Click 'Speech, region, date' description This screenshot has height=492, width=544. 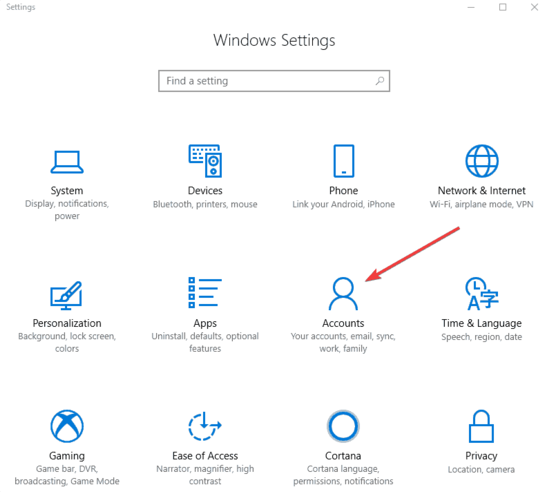pos(482,337)
